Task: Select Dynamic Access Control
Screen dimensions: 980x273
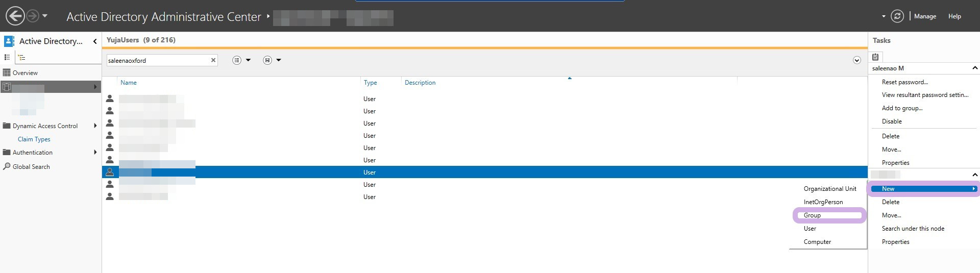Action: [x=45, y=126]
